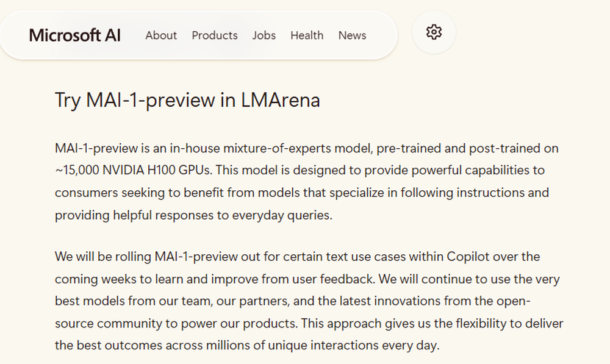Go to the Jobs page
Image resolution: width=610 pixels, height=364 pixels.
point(264,35)
